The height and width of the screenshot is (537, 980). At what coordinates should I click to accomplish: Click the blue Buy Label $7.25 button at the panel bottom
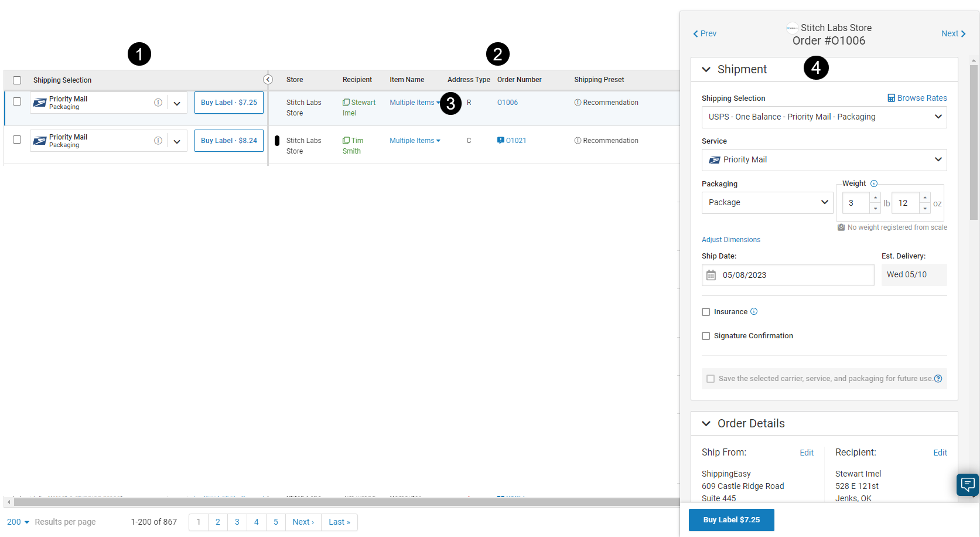(732, 520)
